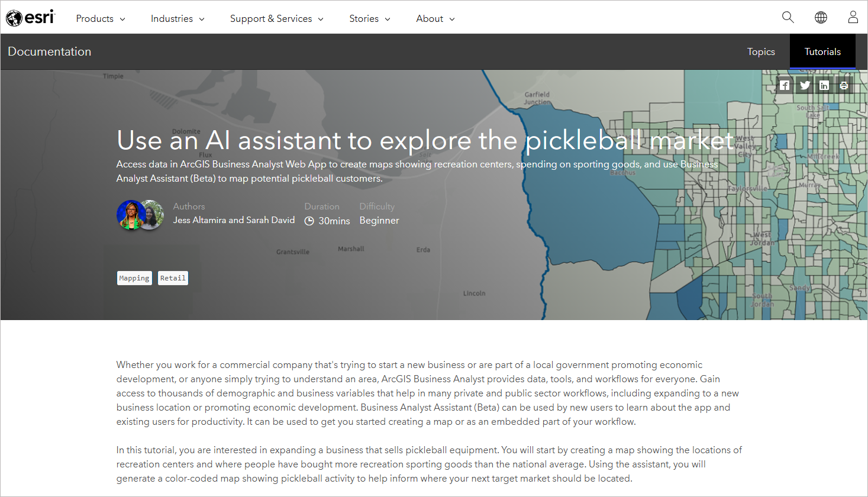Viewport: 868px width, 497px height.
Task: Go to the Documentation home link
Action: coord(50,51)
